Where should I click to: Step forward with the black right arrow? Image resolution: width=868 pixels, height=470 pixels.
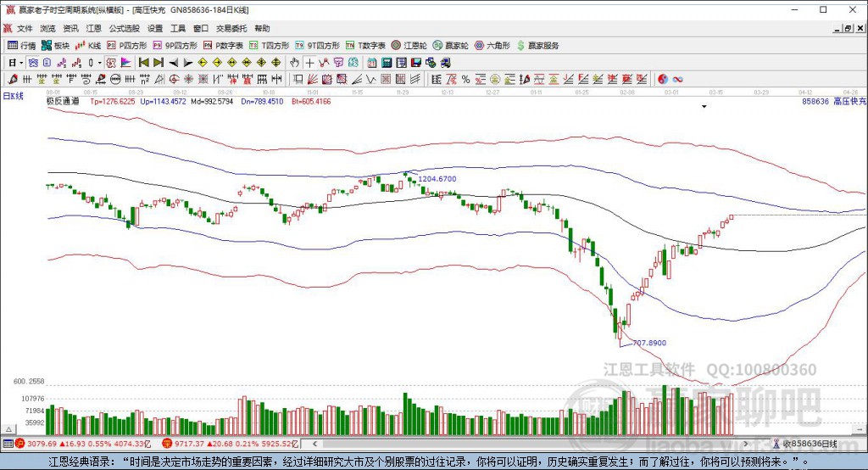188,63
